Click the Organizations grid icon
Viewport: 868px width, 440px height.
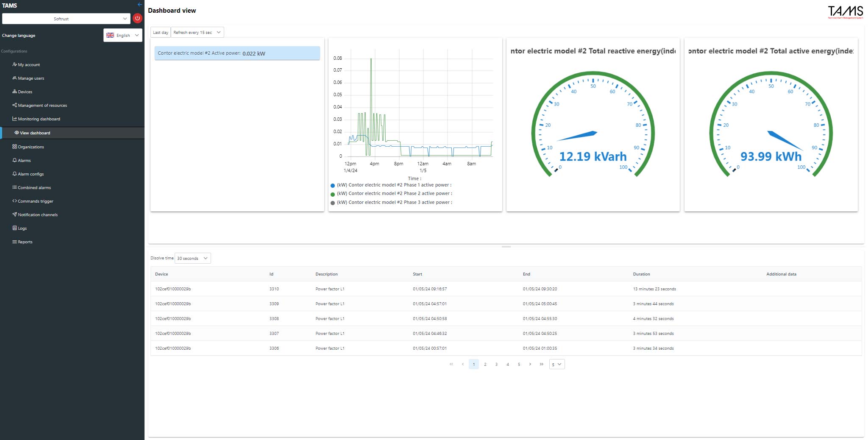[x=14, y=147]
